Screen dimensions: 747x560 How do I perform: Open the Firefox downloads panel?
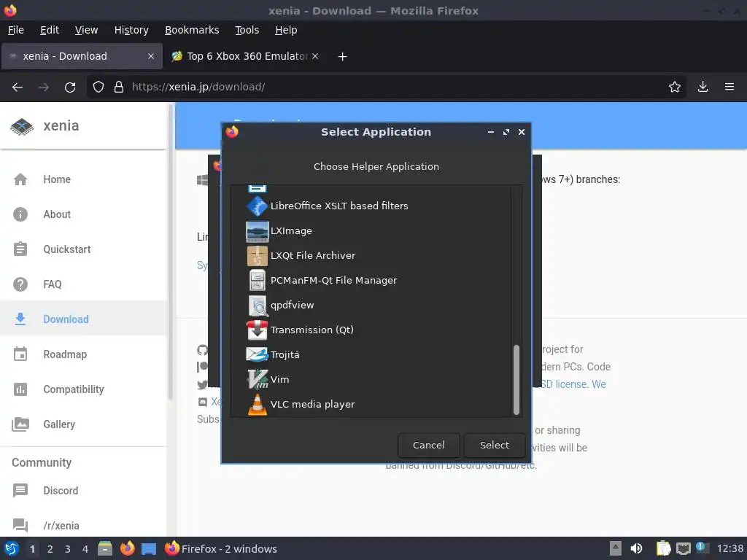[703, 87]
